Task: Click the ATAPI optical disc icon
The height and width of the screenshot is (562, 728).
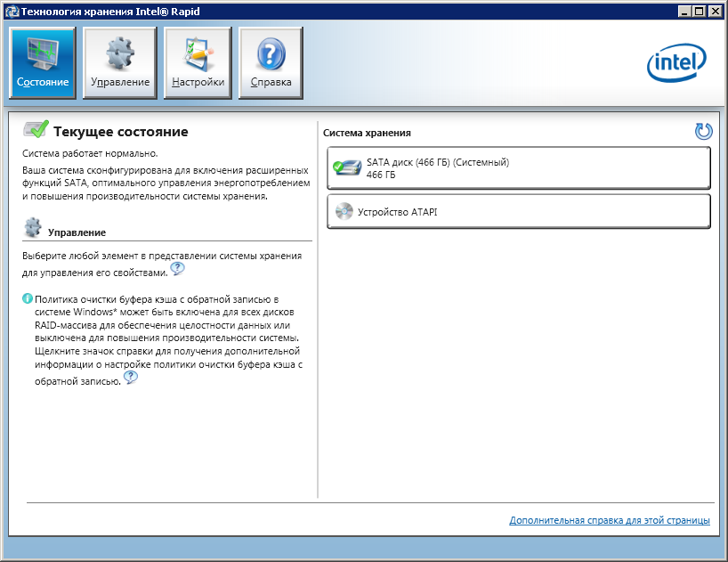Action: (344, 211)
